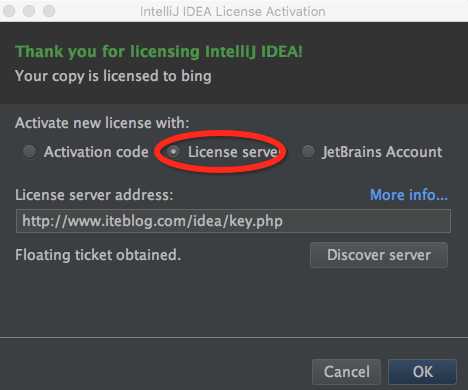Click the window zoom button in the title bar
This screenshot has height=390, width=468.
[x=49, y=11]
